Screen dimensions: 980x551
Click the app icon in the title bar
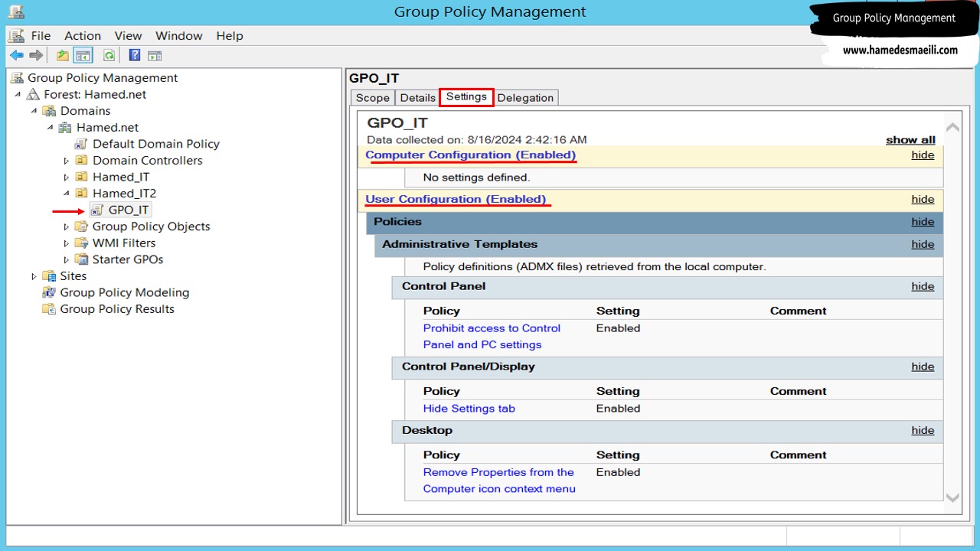click(16, 11)
